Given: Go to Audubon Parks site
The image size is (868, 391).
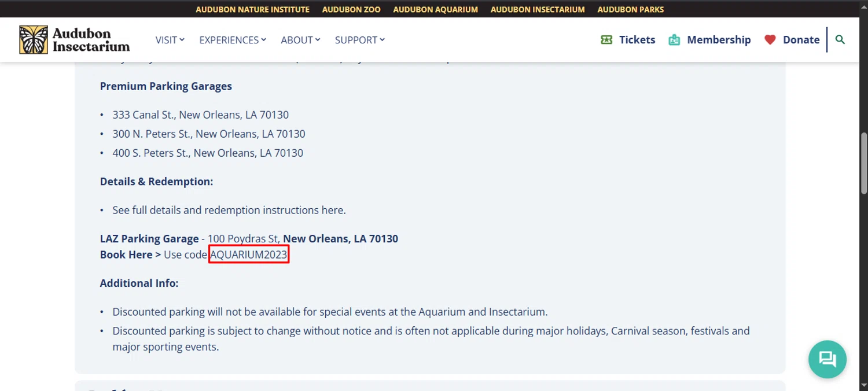Looking at the screenshot, I should pyautogui.click(x=631, y=9).
